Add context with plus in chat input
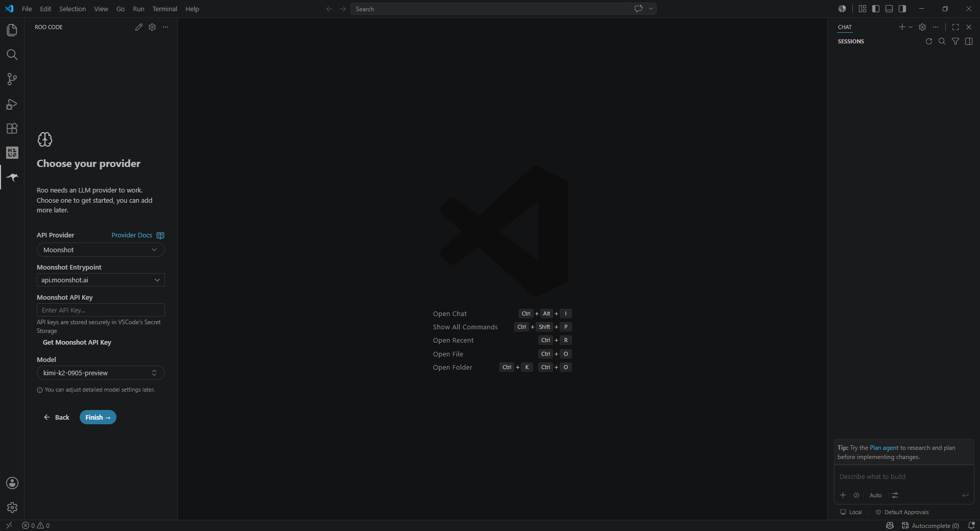The width and height of the screenshot is (980, 531). click(843, 495)
